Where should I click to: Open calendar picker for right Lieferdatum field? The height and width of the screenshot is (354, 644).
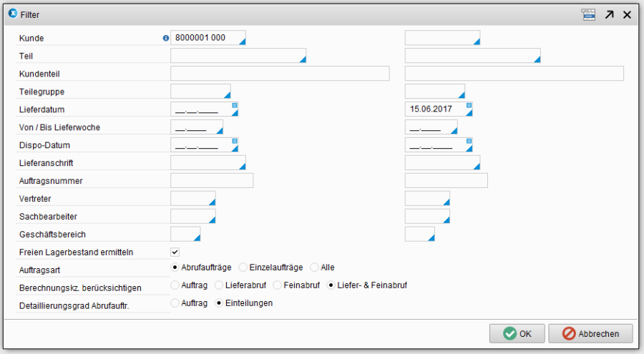[x=469, y=106]
